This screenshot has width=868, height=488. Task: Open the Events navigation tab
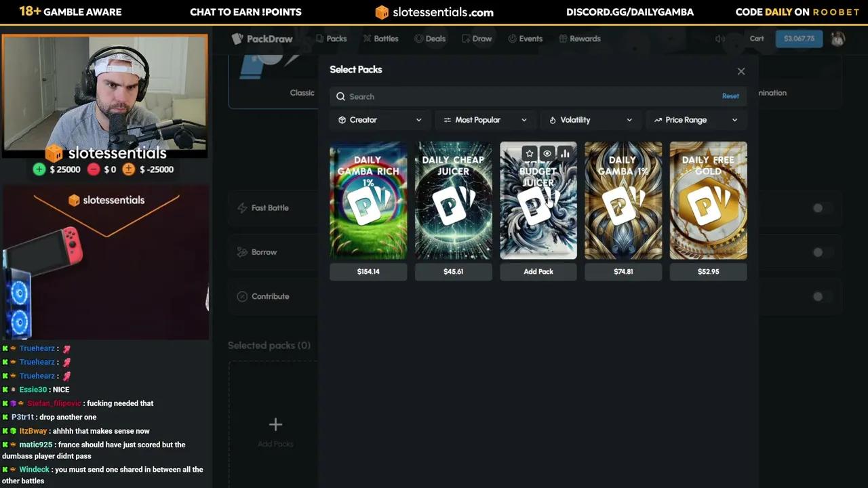pyautogui.click(x=526, y=39)
